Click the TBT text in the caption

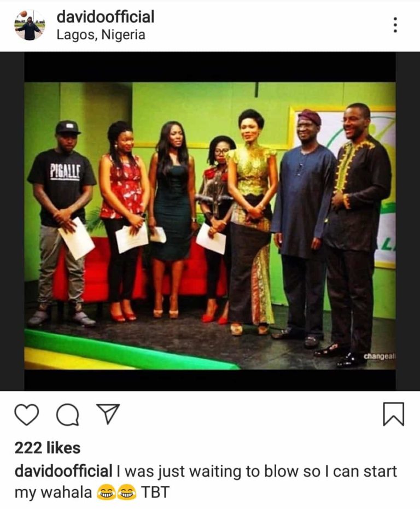click(155, 493)
